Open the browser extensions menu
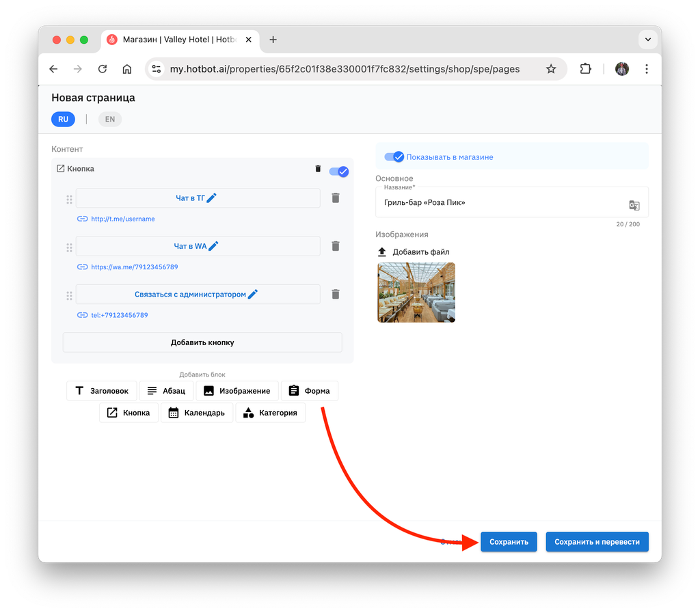The height and width of the screenshot is (613, 700). [585, 69]
